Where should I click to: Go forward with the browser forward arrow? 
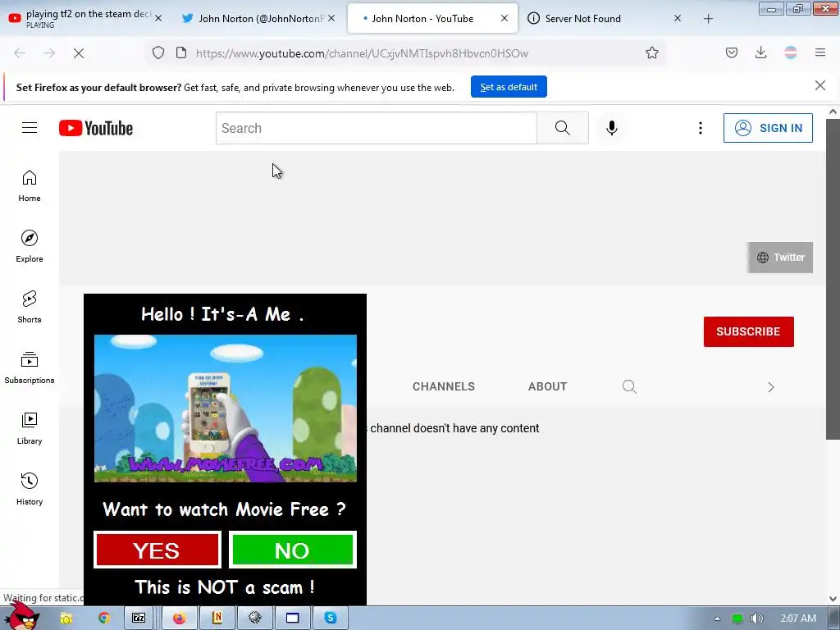click(49, 53)
